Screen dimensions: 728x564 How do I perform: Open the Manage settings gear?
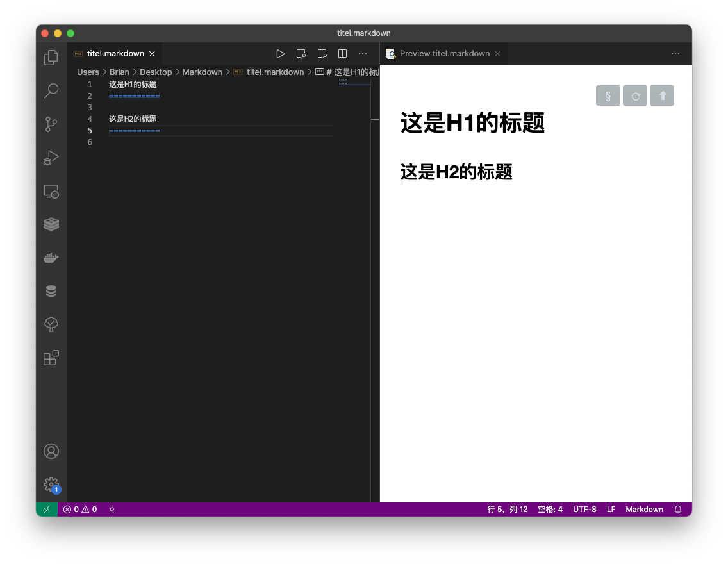tap(51, 485)
